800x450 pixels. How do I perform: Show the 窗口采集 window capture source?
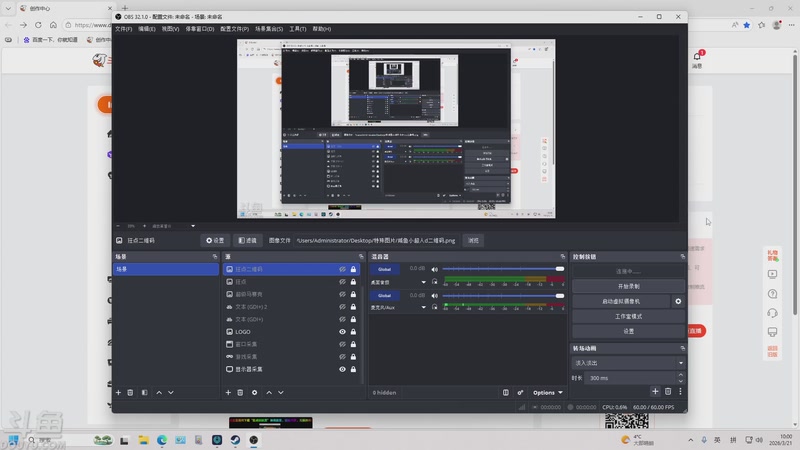coord(342,344)
